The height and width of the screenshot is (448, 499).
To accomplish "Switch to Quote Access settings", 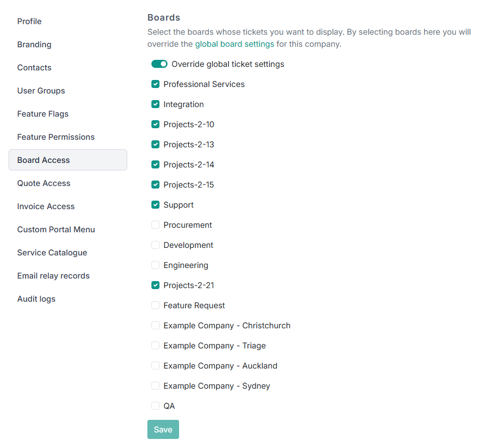I will pyautogui.click(x=44, y=183).
